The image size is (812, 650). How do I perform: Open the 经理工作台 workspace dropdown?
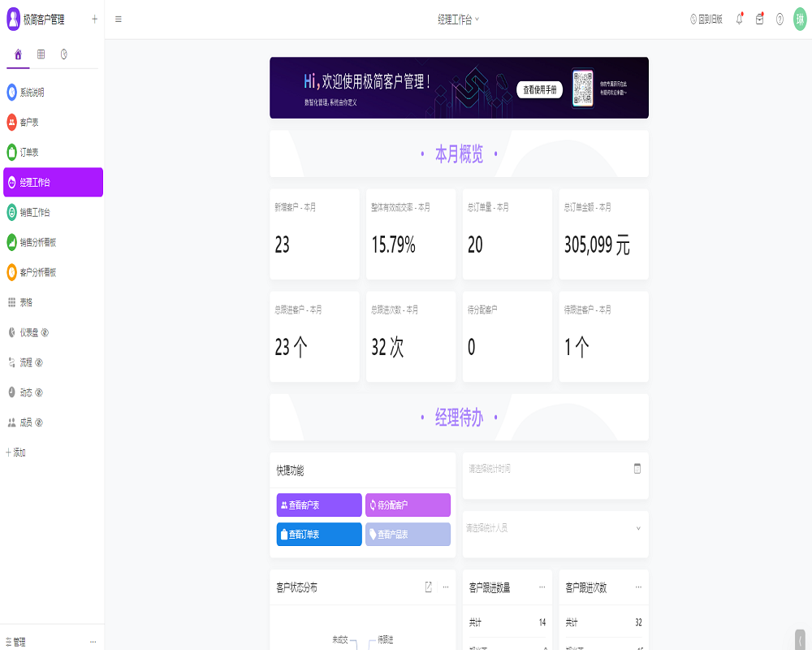459,19
